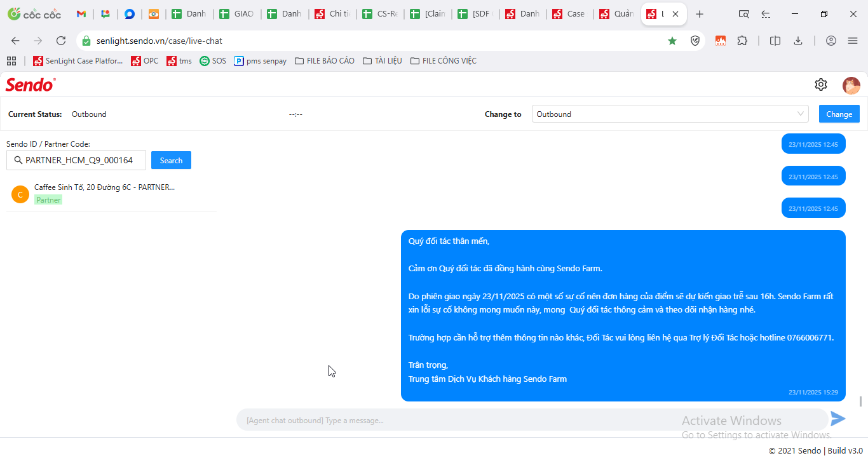Click the Search button
868x458 pixels.
[171, 160]
